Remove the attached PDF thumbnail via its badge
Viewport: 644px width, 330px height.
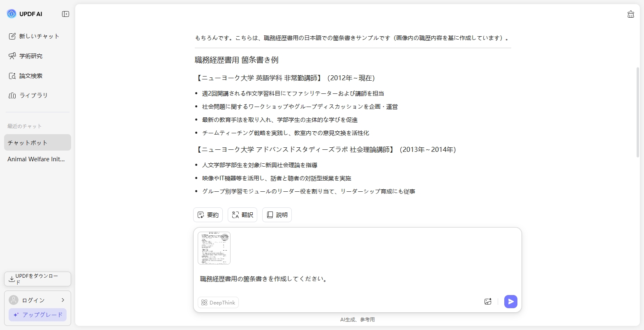225,237
